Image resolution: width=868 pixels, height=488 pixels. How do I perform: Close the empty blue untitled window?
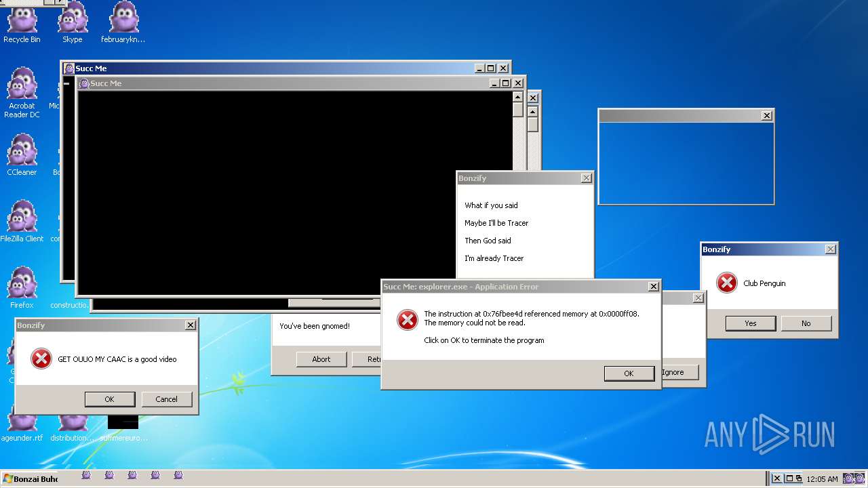766,116
